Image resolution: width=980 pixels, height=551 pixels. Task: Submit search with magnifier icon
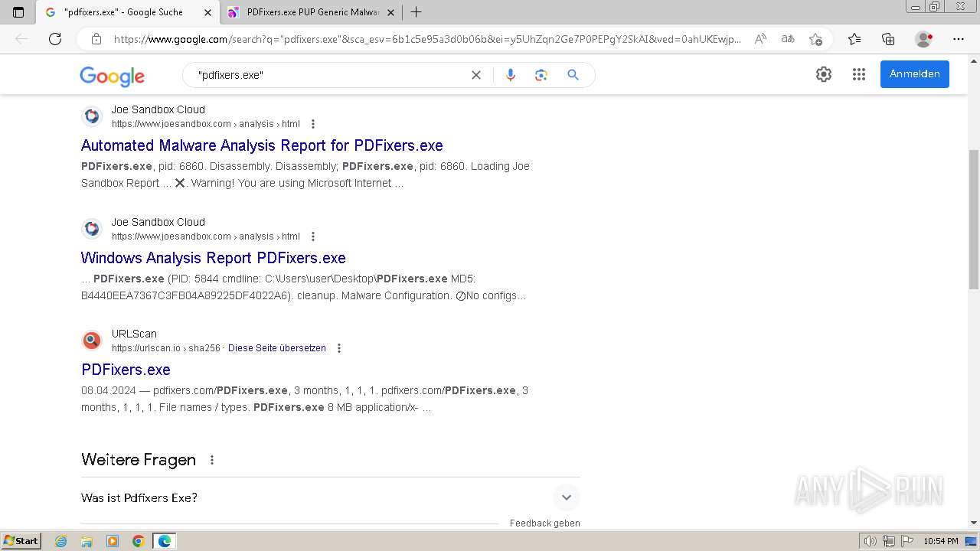point(573,75)
